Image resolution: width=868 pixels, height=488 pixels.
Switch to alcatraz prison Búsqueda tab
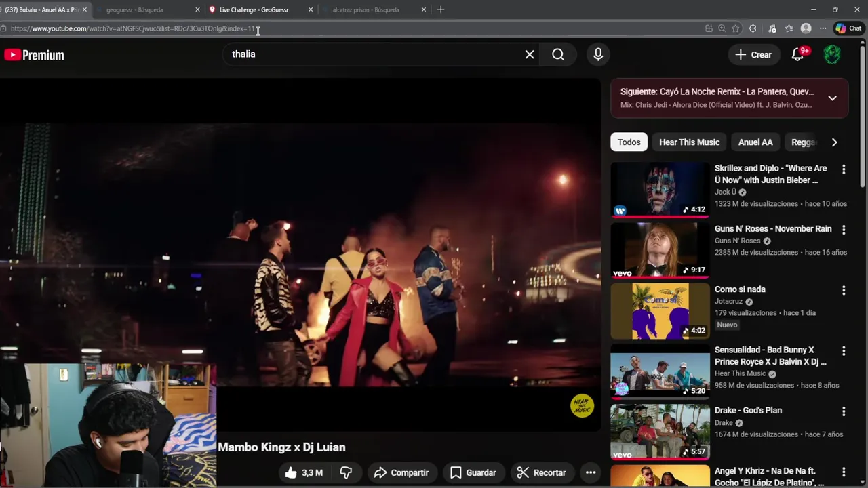(x=372, y=9)
